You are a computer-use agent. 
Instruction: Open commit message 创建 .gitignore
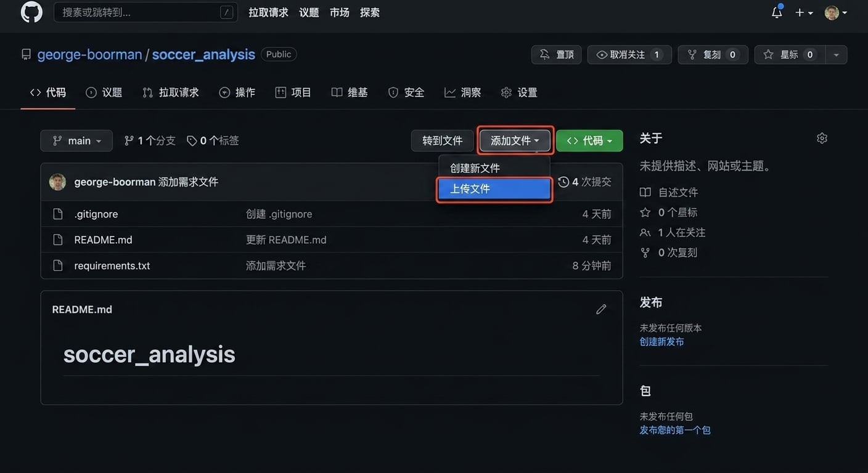pos(279,214)
